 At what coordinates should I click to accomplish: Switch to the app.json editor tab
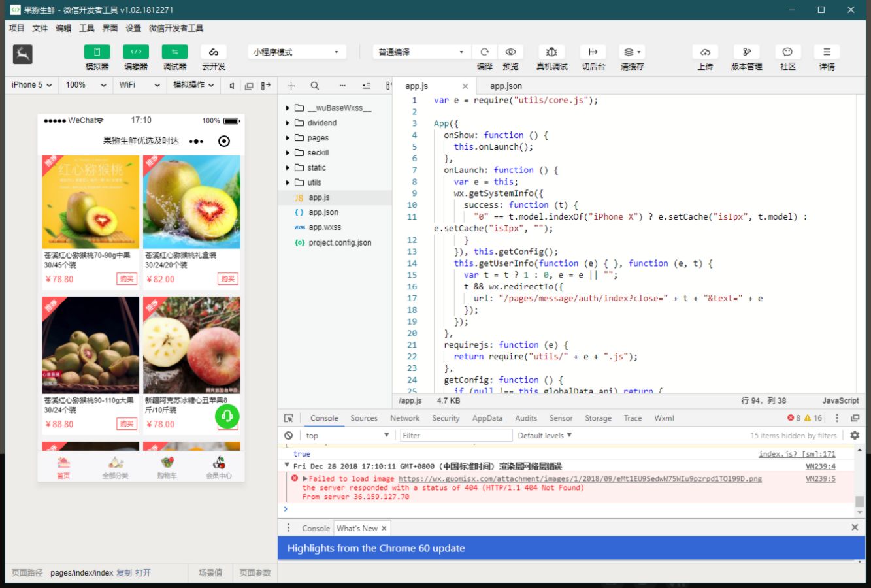pos(506,86)
